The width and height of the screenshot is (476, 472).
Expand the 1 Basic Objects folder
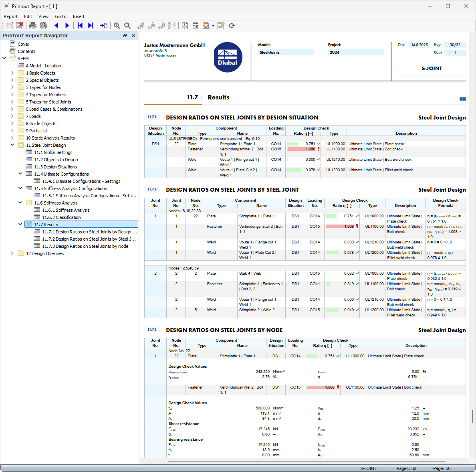(12, 73)
